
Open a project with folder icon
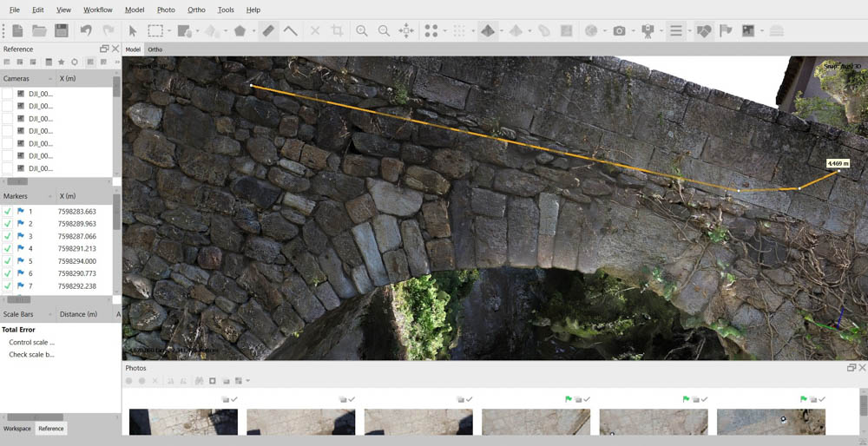tap(39, 31)
